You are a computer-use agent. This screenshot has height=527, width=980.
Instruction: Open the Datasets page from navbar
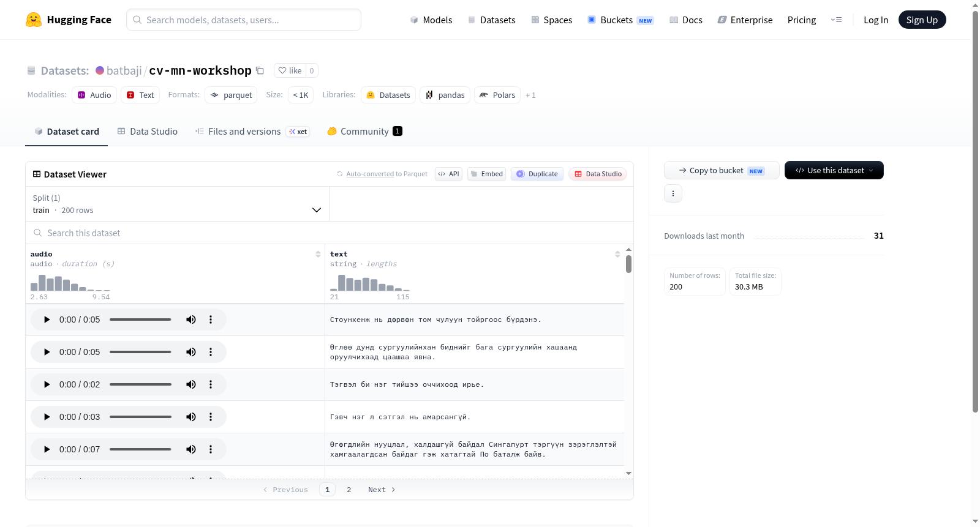(491, 20)
